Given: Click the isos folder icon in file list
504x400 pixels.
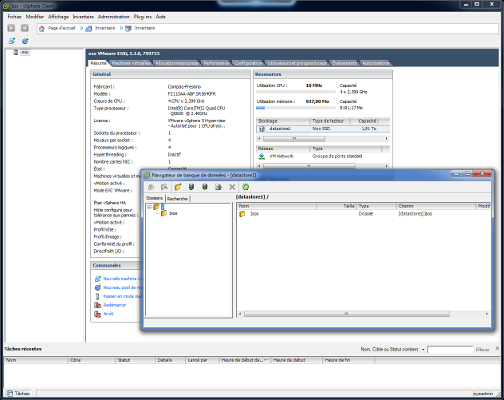Looking at the screenshot, I should point(242,214).
